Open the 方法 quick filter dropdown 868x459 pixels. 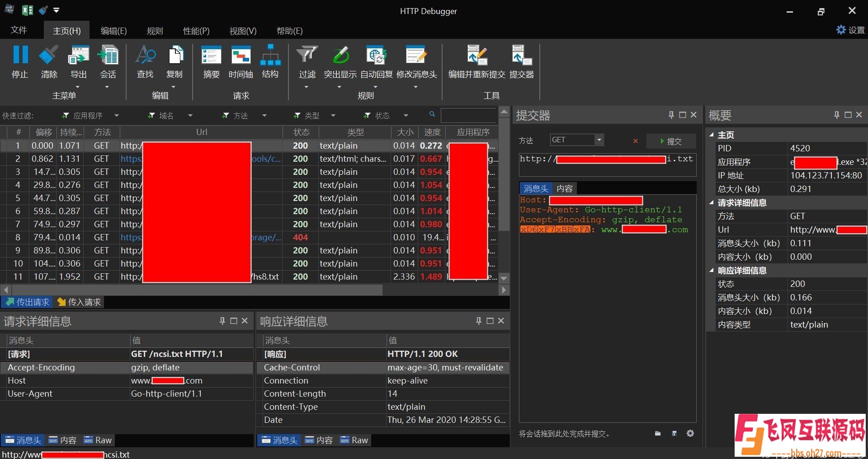(264, 116)
